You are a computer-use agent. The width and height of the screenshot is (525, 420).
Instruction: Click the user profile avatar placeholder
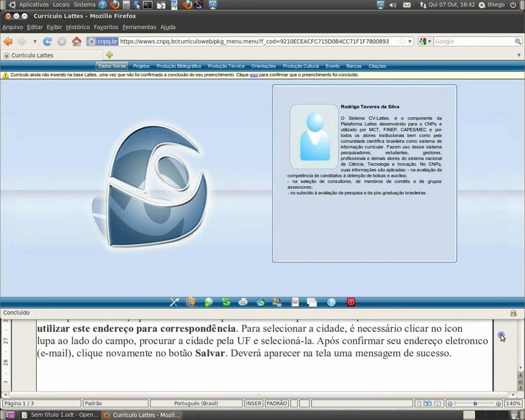[x=314, y=136]
